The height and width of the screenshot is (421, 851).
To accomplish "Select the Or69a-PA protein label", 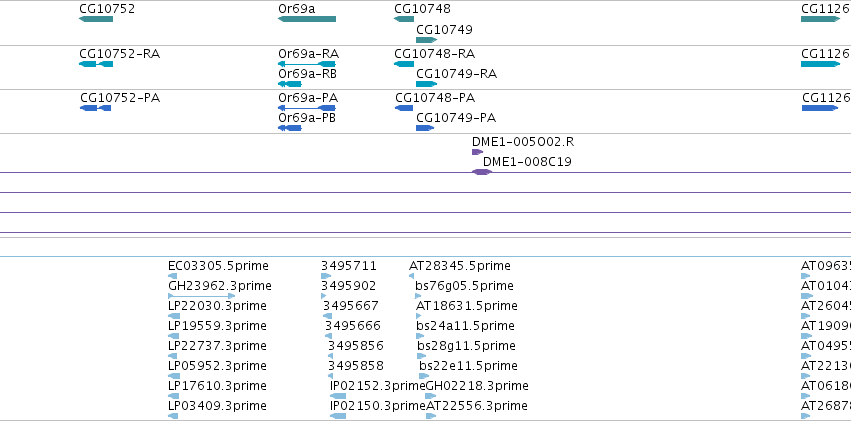I will point(308,98).
